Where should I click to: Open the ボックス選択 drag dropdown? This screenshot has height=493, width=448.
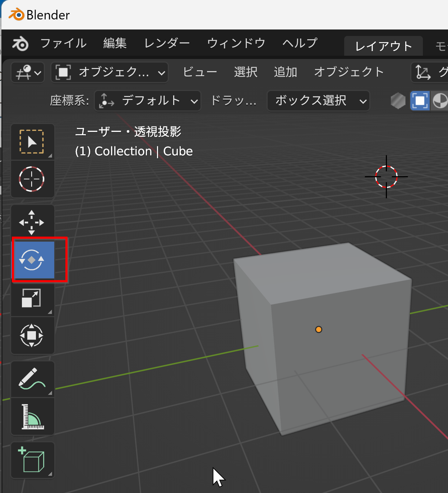pos(319,101)
